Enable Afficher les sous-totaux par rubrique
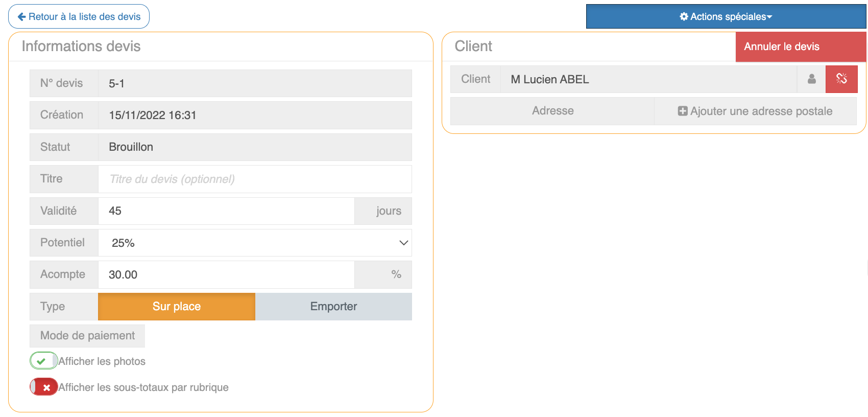 click(x=43, y=387)
